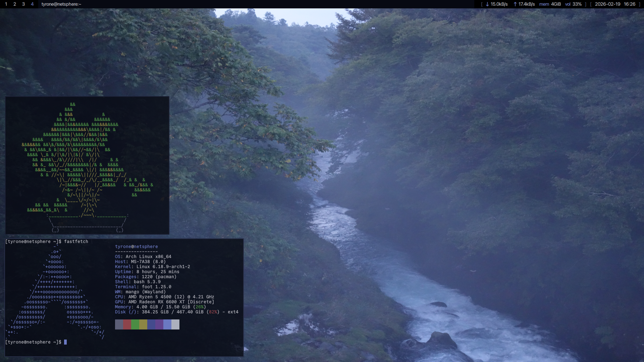Switch to workspace 2
Screen dimensions: 644x362
point(15,4)
